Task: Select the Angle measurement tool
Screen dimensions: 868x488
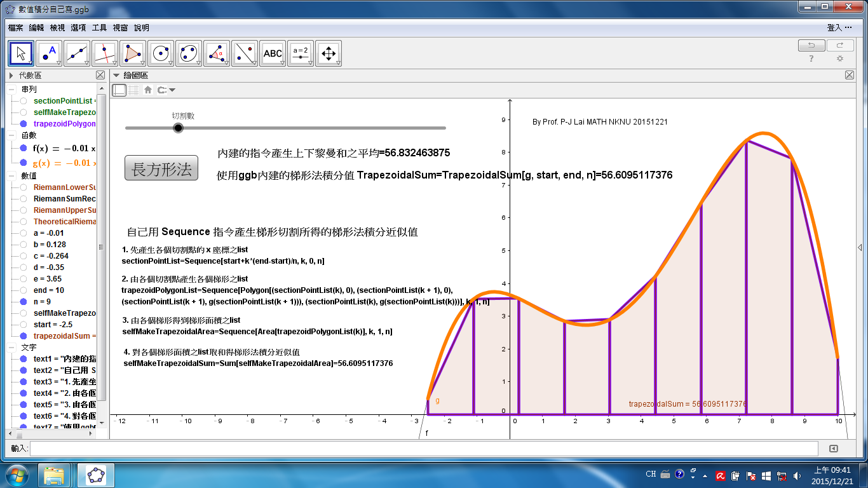Action: [216, 53]
